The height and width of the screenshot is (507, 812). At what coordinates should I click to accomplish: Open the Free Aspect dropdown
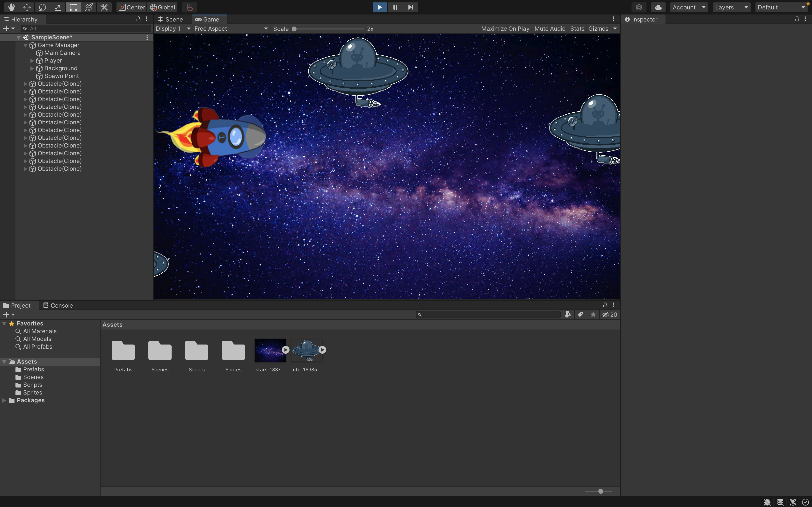tap(231, 28)
